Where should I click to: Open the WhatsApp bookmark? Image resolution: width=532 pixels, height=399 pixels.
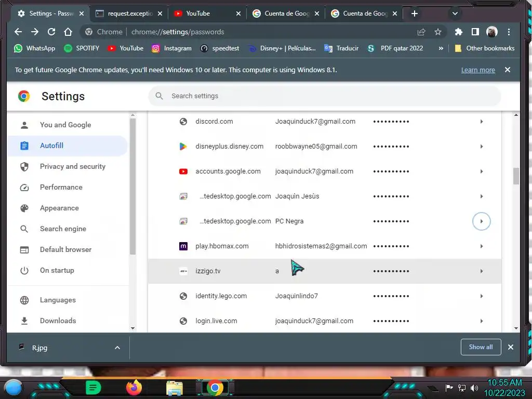coord(34,48)
